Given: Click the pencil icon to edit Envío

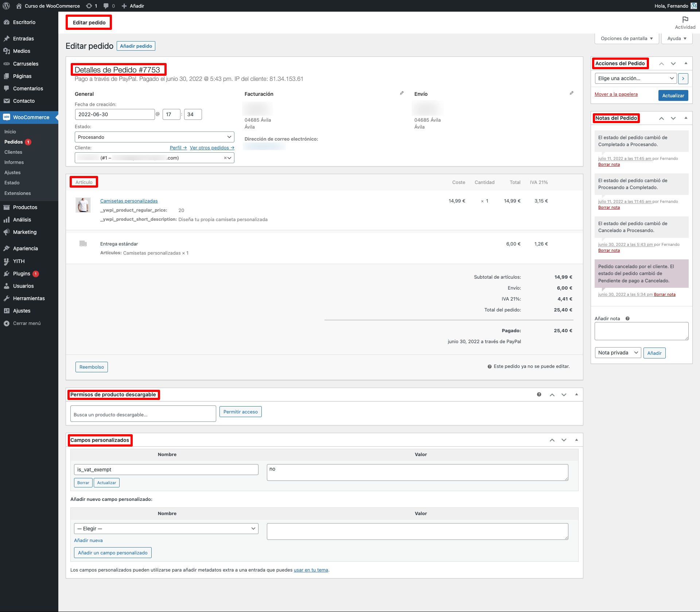Looking at the screenshot, I should point(572,93).
